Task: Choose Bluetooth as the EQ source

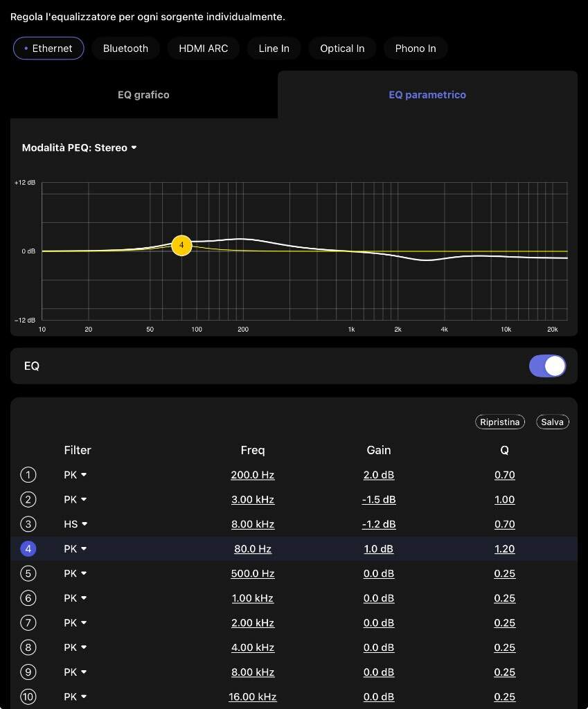Action: point(125,48)
